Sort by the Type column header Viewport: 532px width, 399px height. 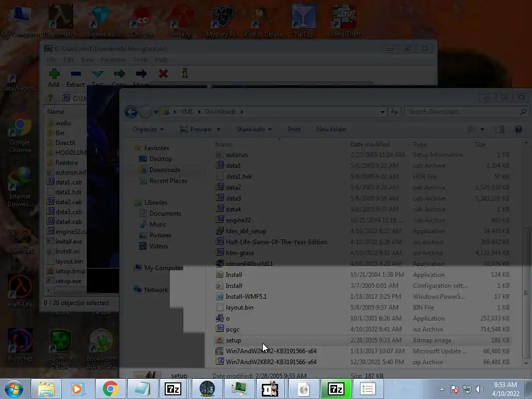tap(420, 144)
